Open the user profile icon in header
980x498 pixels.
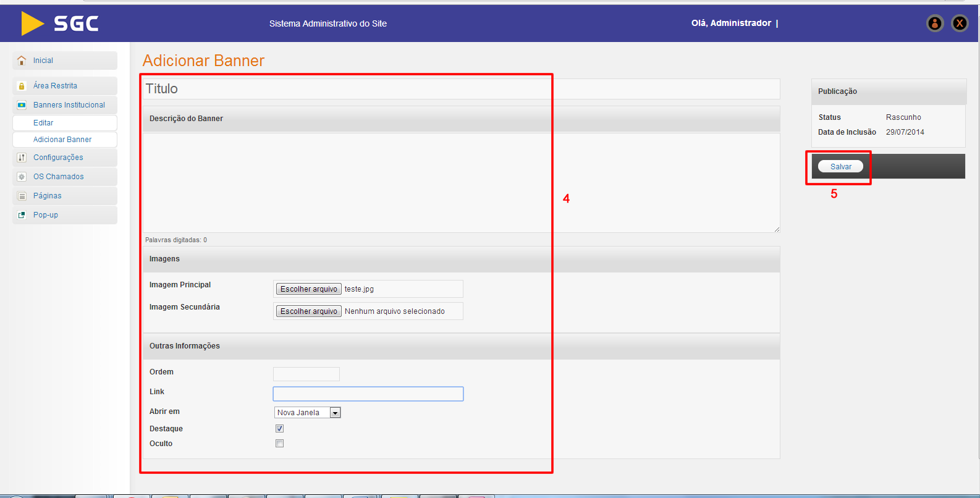(x=935, y=23)
